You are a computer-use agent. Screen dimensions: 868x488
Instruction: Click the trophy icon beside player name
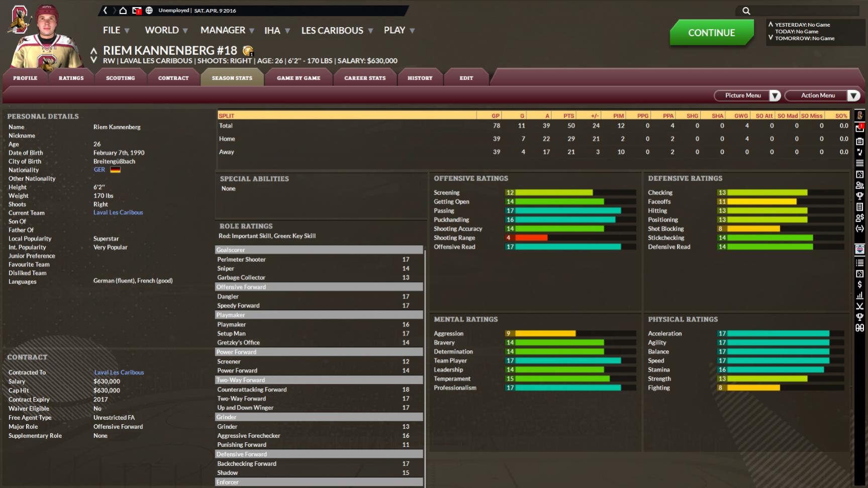(248, 51)
